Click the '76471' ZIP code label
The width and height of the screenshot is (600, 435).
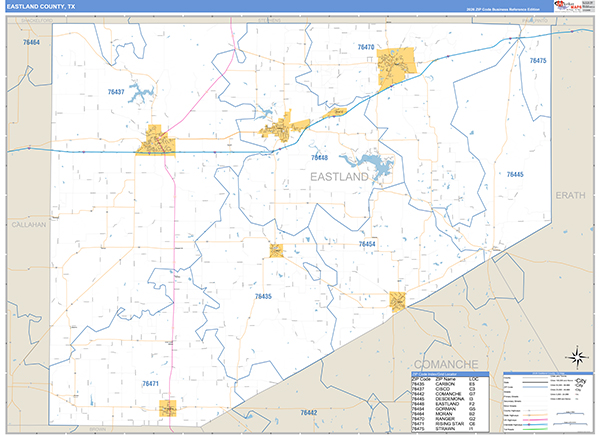point(150,383)
